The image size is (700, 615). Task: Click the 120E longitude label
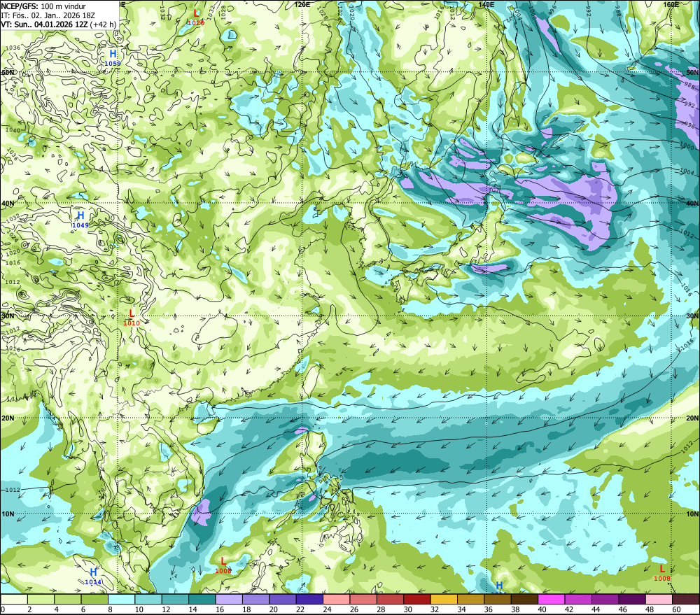click(x=302, y=4)
